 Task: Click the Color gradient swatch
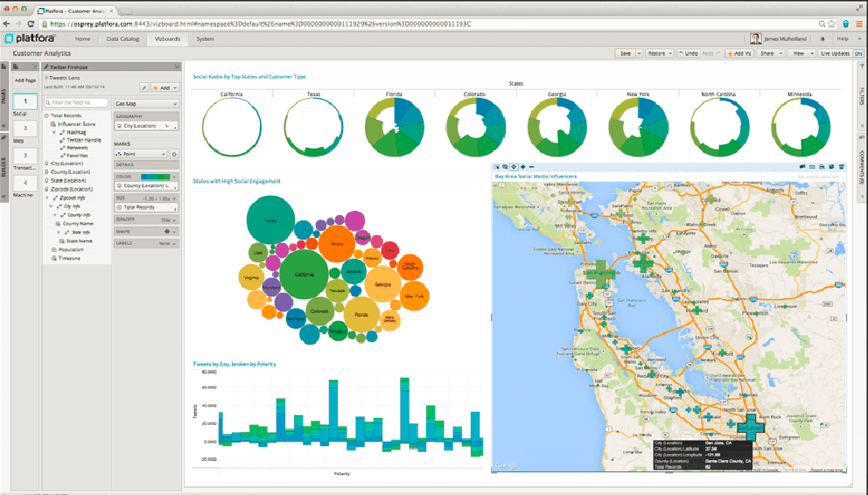click(x=155, y=177)
